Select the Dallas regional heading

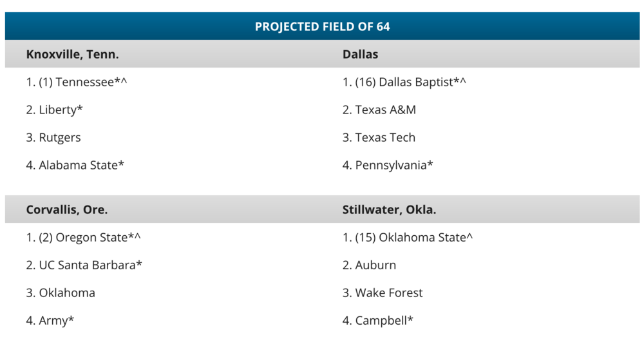point(360,54)
